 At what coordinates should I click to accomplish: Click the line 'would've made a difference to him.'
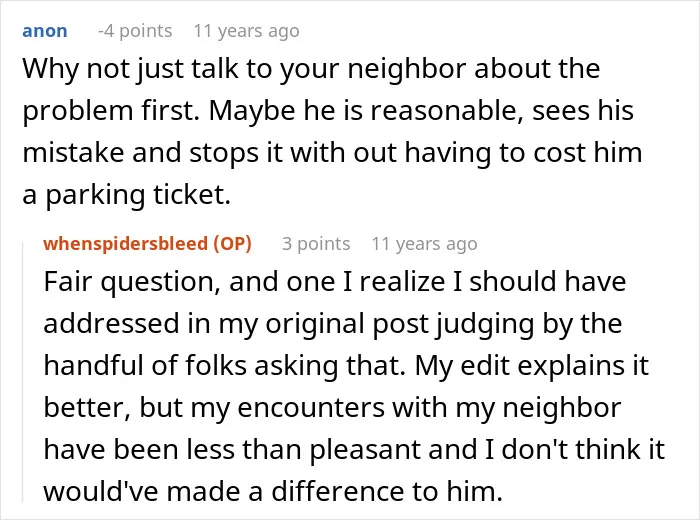[x=273, y=492]
